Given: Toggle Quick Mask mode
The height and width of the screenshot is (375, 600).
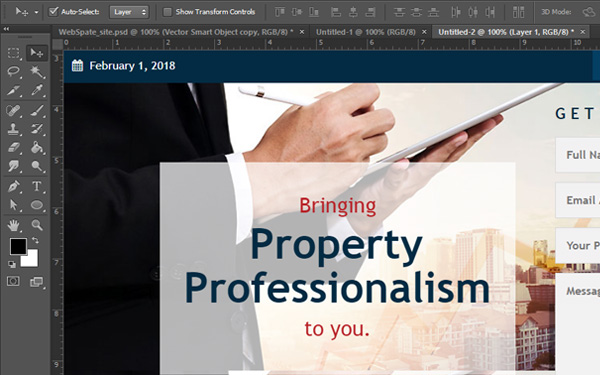Looking at the screenshot, I should [x=13, y=281].
